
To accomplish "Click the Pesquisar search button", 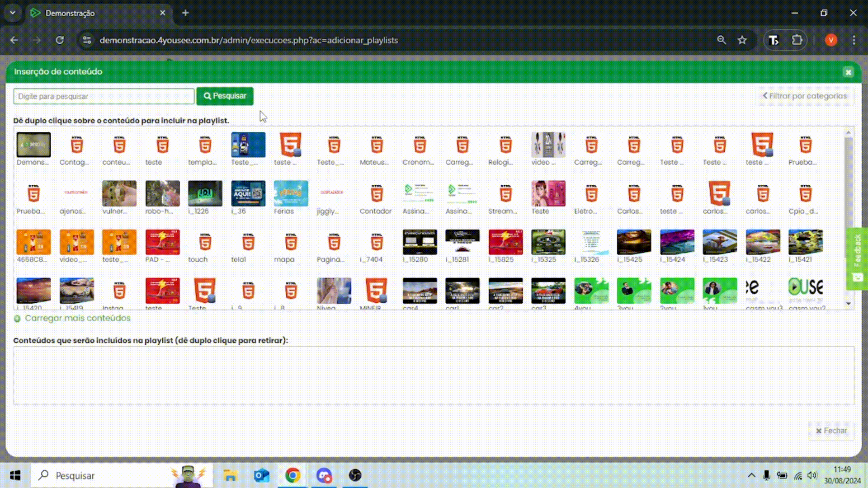I will [225, 96].
